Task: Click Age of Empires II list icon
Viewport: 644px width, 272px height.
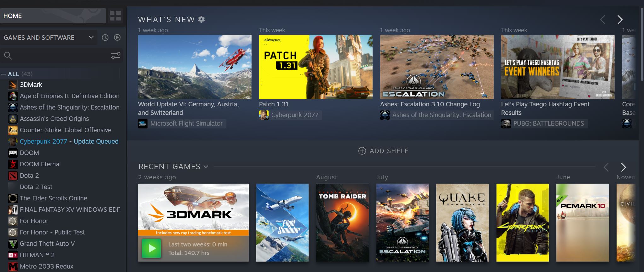Action: pyautogui.click(x=13, y=96)
